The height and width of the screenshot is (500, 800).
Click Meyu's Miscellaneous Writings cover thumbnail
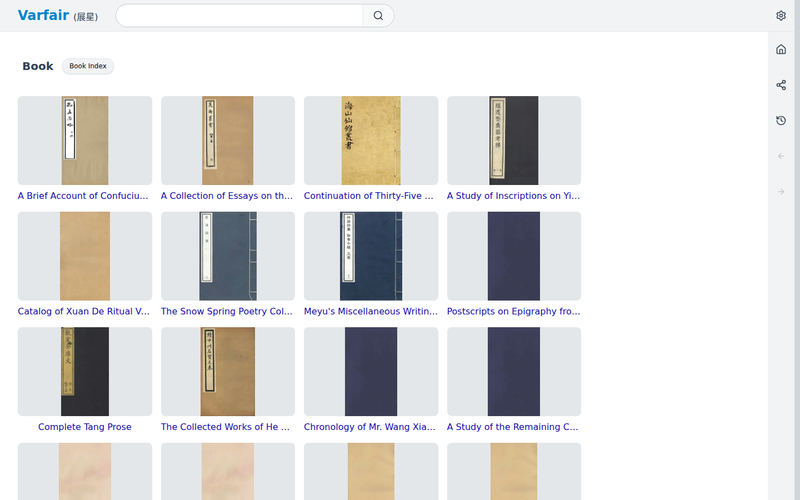(x=371, y=256)
